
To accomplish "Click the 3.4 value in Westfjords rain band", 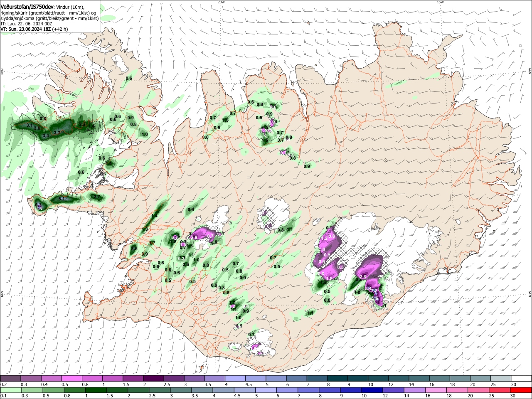I will [x=46, y=135].
